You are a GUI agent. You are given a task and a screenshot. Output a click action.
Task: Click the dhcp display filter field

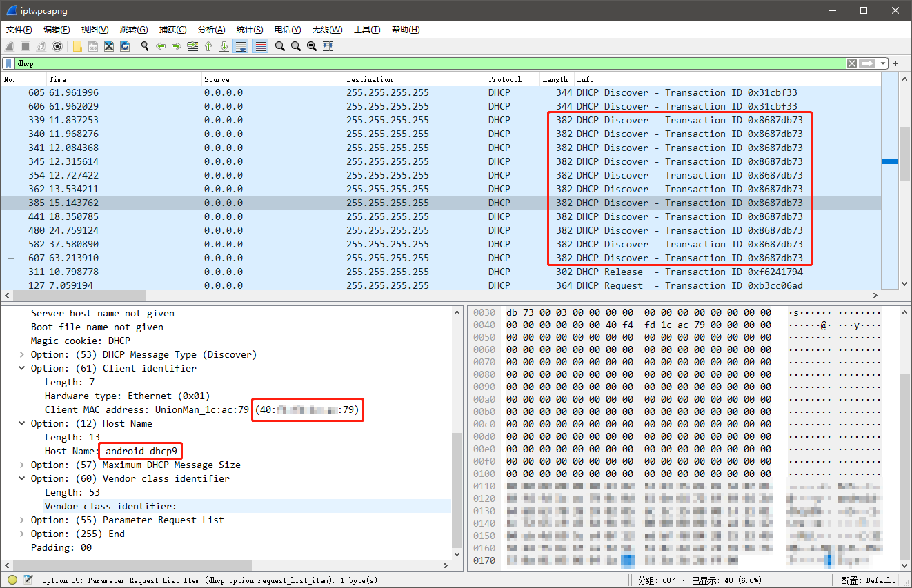pyautogui.click(x=414, y=63)
